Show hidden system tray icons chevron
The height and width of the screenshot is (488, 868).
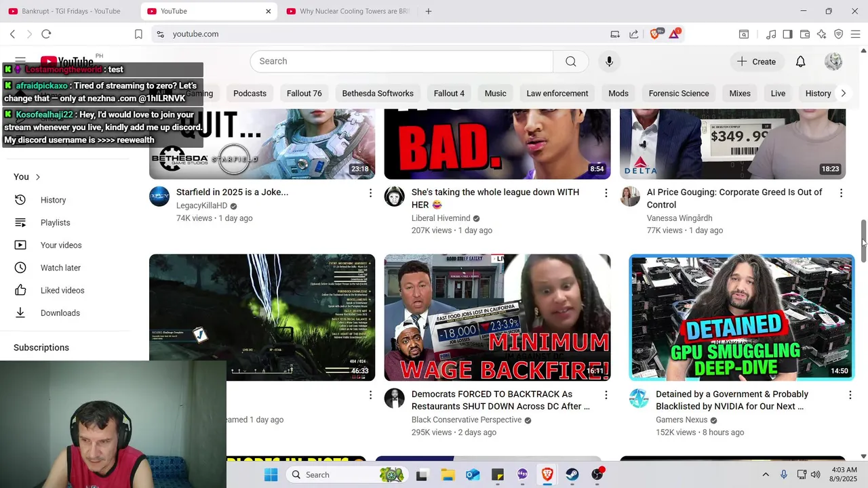[x=766, y=474]
